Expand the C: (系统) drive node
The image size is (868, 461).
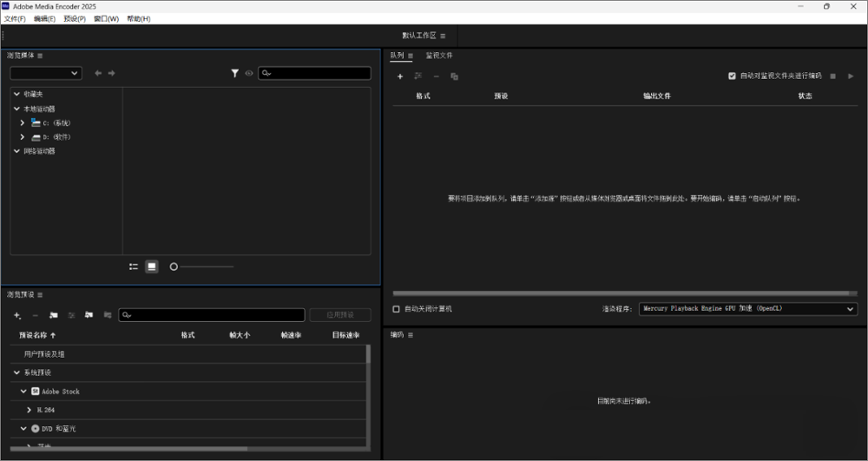[23, 123]
